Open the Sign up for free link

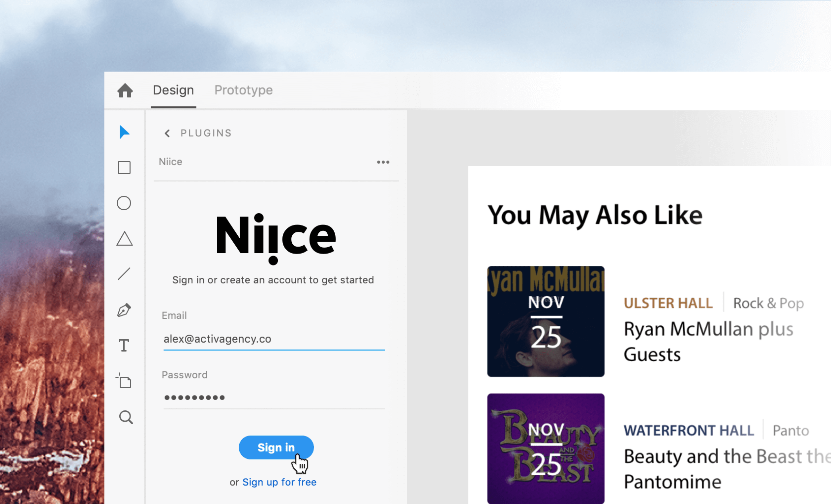pos(280,483)
